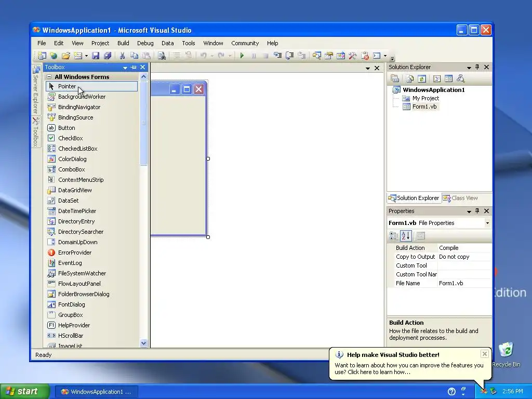
Task: Click Show All Files in Solution Explorer
Action: coord(410,79)
